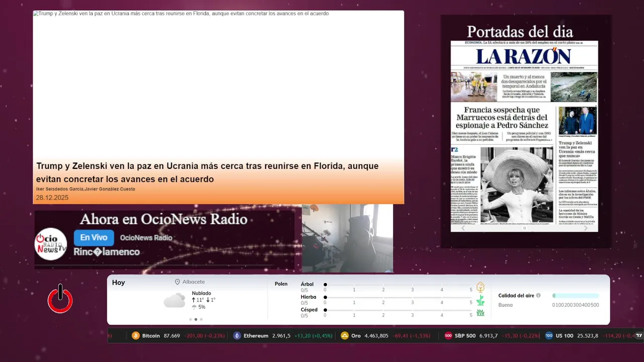
Task: Click the Hoy weather heading
Action: (118, 283)
